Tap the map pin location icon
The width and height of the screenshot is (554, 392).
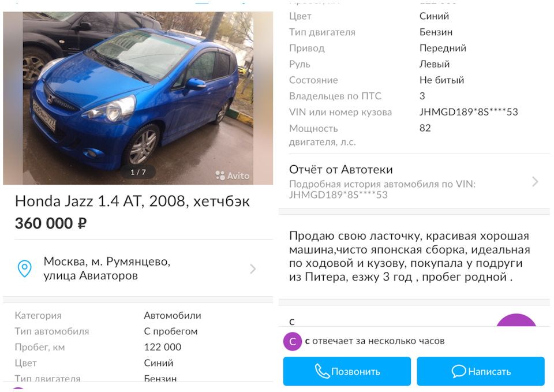tap(25, 268)
